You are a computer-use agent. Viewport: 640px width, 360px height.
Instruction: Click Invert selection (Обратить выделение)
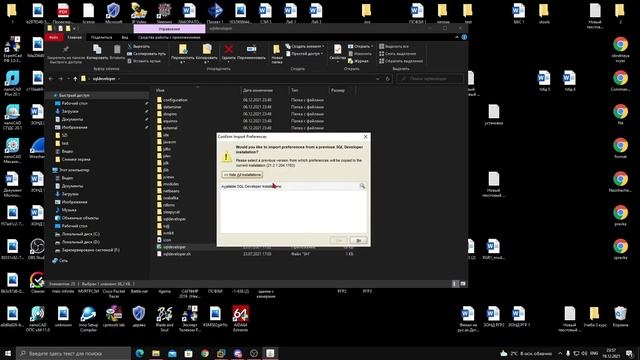[x=401, y=61]
